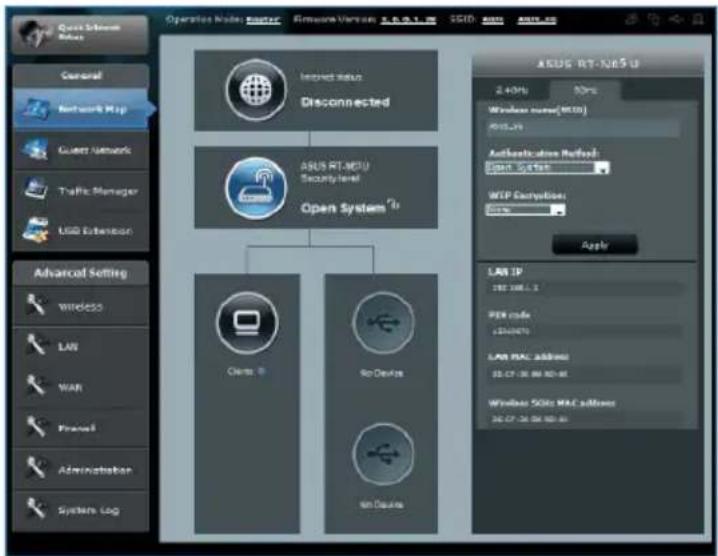Screen dimensions: 718x556
Task: Open Traffic Manager page
Action: [82, 191]
